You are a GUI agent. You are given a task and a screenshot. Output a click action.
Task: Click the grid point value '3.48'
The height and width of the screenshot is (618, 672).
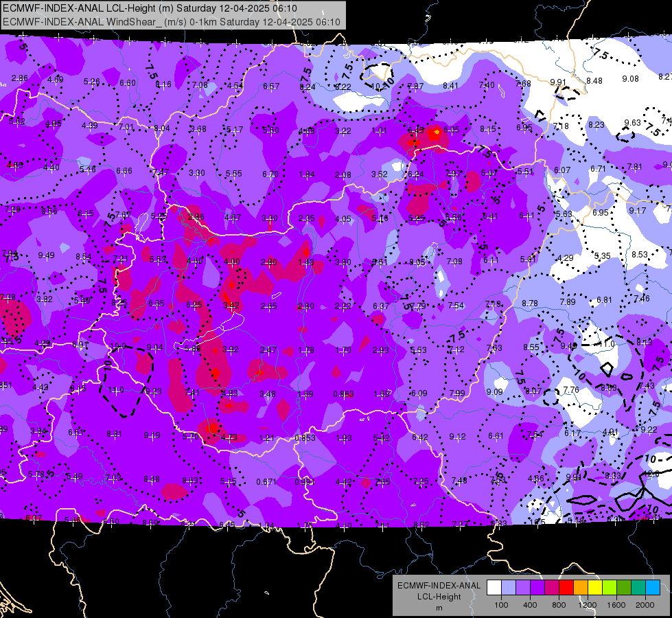click(268, 393)
